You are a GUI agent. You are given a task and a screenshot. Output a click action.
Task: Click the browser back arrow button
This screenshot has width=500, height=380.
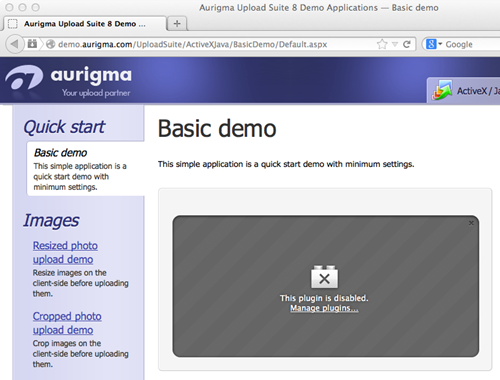(x=15, y=44)
